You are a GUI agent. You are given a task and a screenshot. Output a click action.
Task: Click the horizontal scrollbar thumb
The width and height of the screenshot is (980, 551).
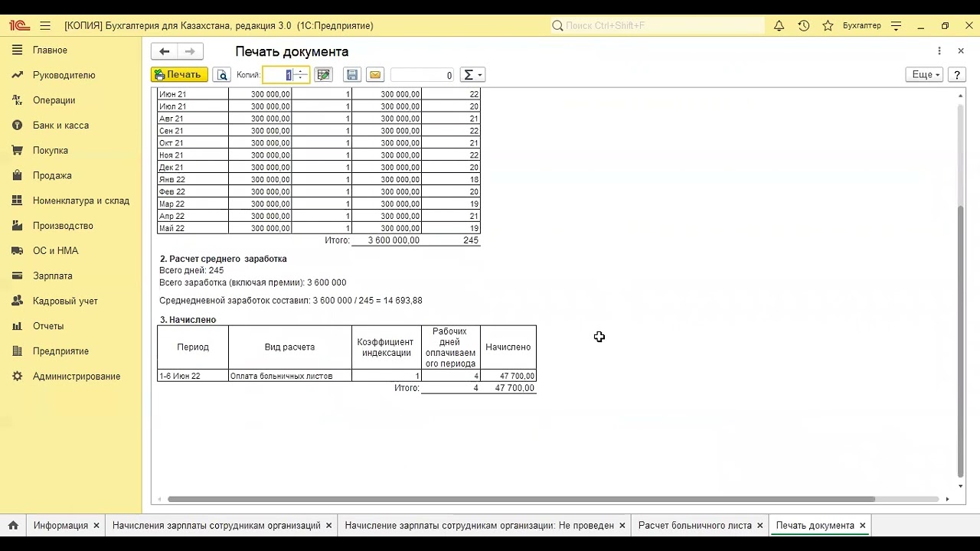[521, 499]
